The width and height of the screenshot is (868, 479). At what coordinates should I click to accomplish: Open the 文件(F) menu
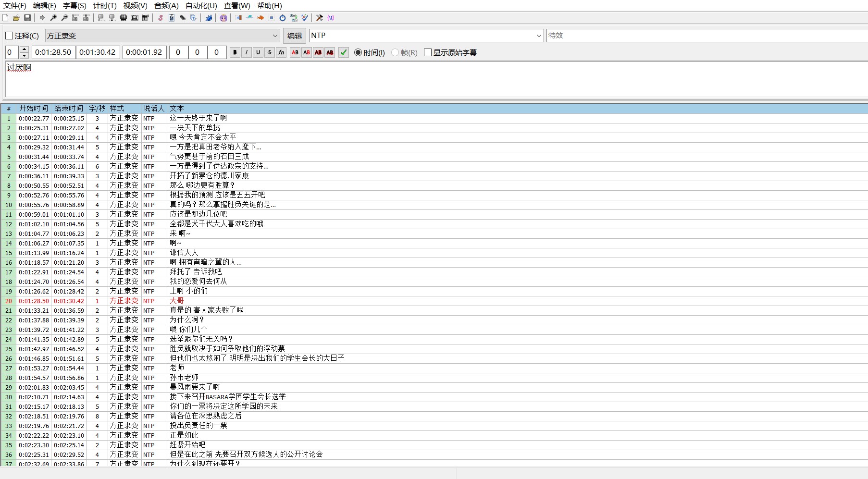15,6
